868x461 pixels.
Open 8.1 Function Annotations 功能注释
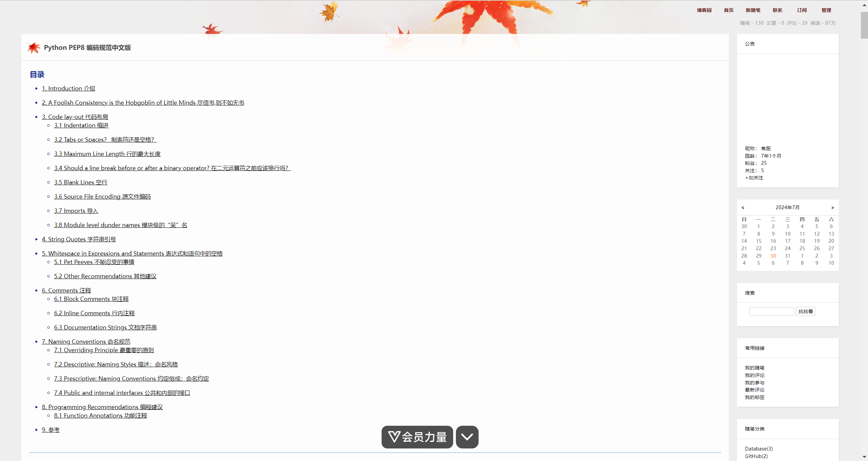click(100, 416)
